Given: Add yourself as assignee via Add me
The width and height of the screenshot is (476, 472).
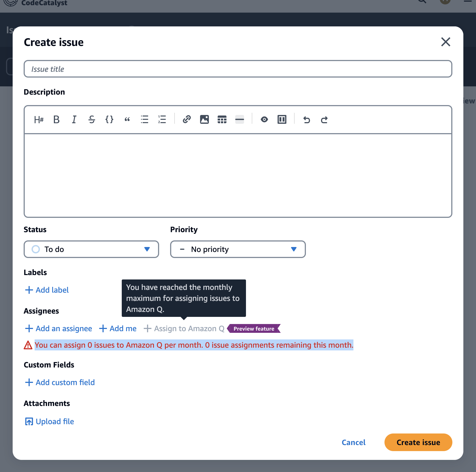Looking at the screenshot, I should coord(118,328).
